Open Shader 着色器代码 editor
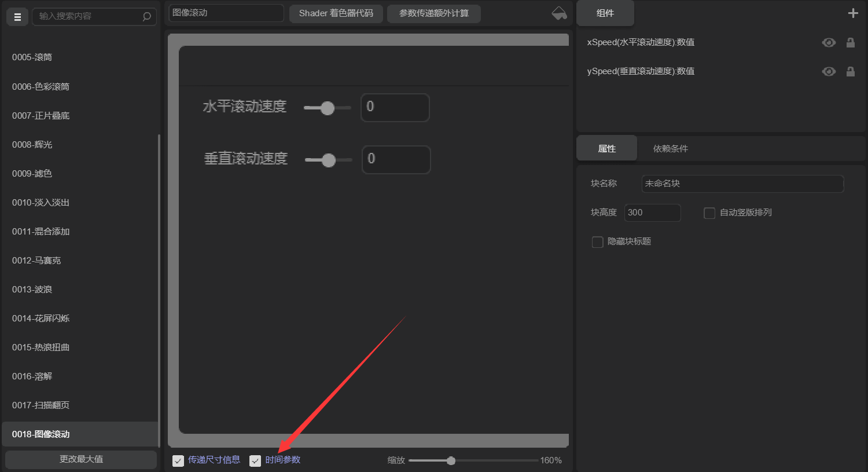This screenshot has width=868, height=472. (x=336, y=13)
